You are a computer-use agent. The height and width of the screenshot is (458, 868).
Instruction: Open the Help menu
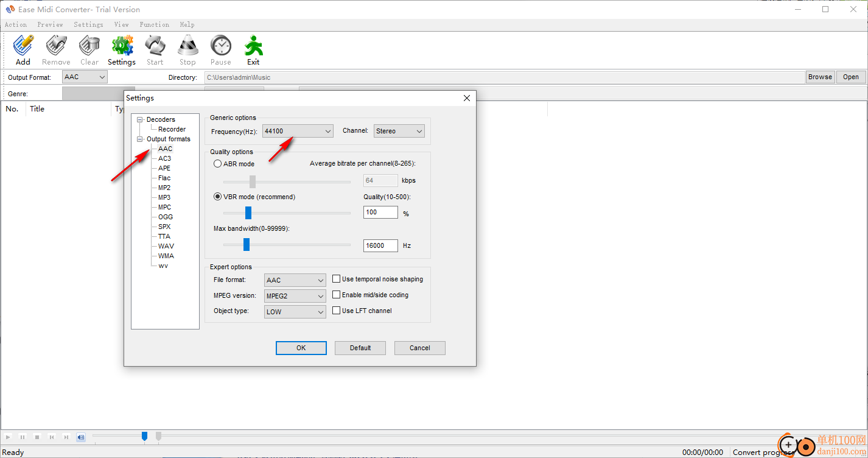tap(187, 24)
